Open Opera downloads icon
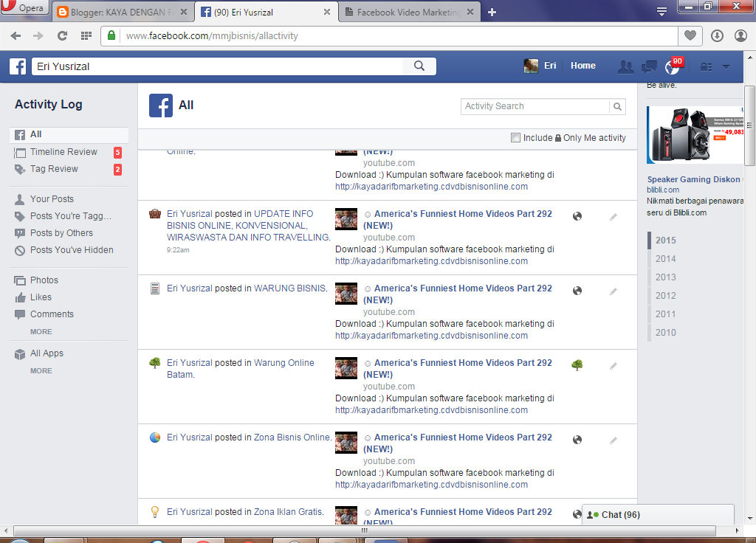This screenshot has width=756, height=543. [x=717, y=35]
